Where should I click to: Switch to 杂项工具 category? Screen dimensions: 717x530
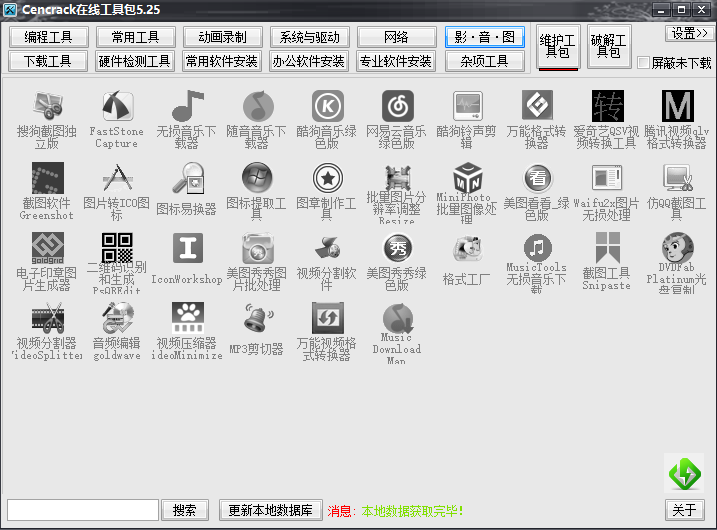point(485,61)
